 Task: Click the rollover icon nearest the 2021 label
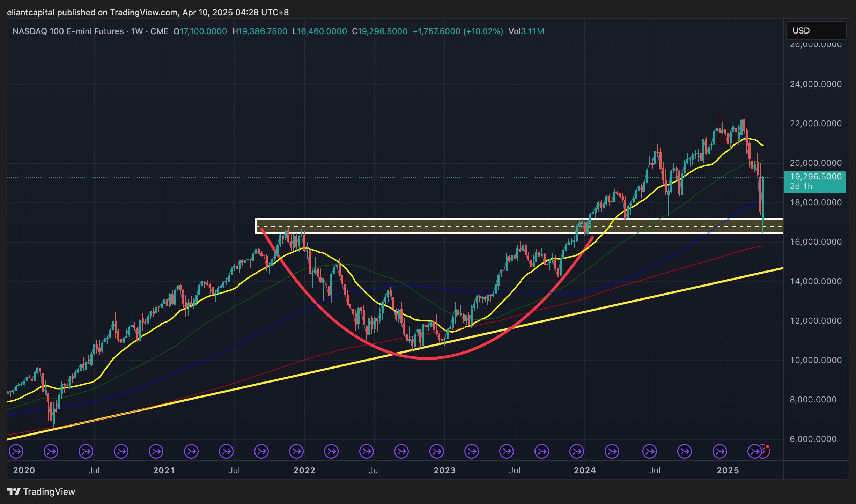(x=156, y=451)
